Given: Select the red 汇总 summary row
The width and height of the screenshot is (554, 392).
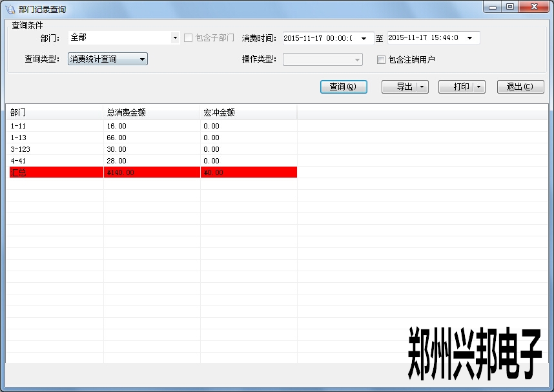Looking at the screenshot, I should (x=56, y=172).
